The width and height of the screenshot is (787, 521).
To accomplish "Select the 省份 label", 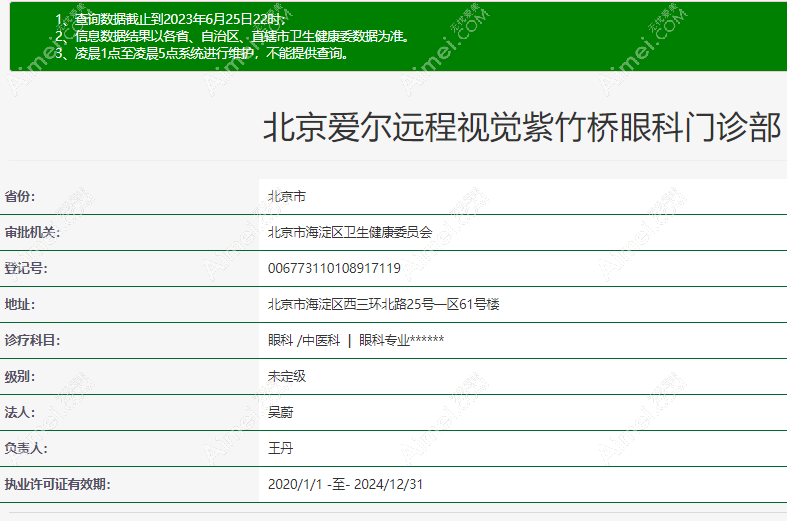I will pos(20,196).
